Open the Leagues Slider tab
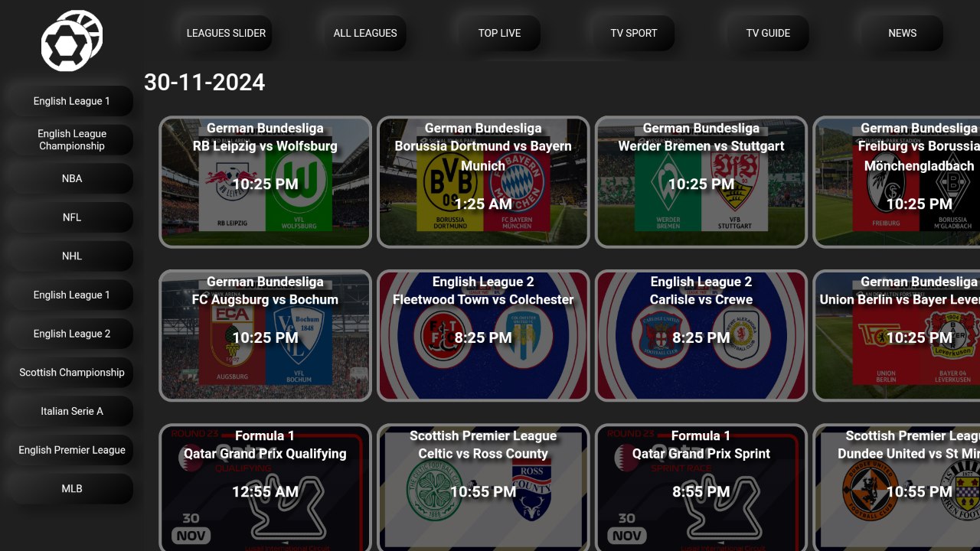The height and width of the screenshot is (551, 980). (x=226, y=33)
